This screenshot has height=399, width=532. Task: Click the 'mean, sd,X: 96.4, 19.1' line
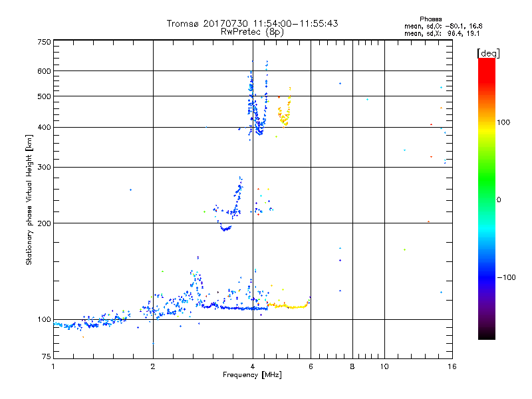tap(442, 34)
